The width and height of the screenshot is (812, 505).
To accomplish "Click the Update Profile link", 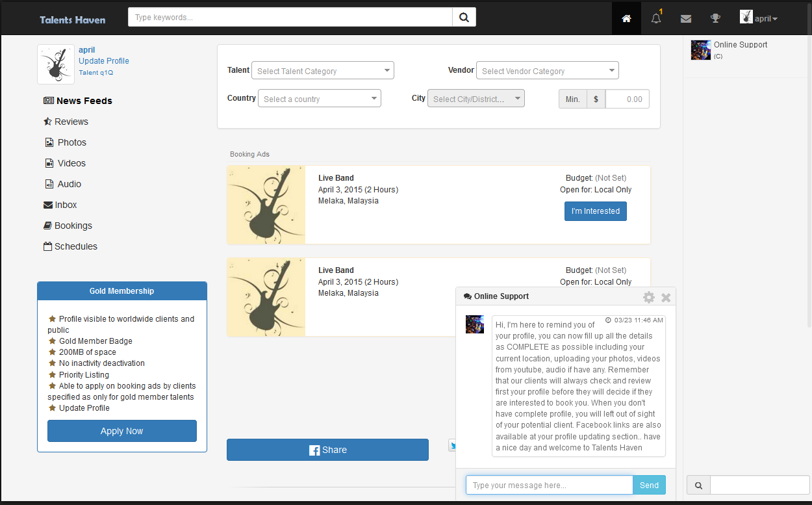I will point(104,61).
